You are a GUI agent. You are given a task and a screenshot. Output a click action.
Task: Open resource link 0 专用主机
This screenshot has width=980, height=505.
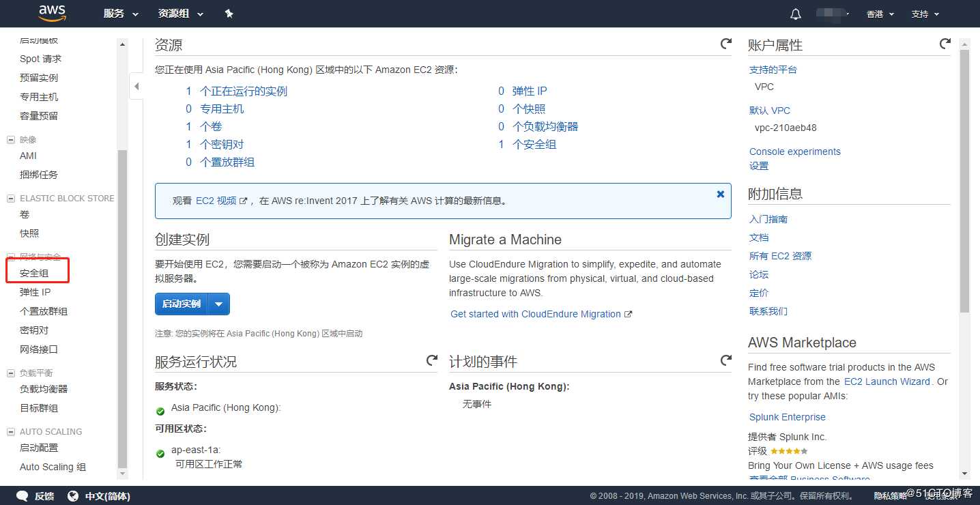pos(214,109)
